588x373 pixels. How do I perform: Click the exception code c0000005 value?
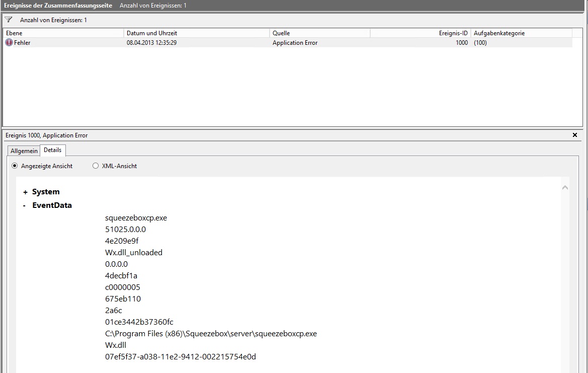point(123,287)
